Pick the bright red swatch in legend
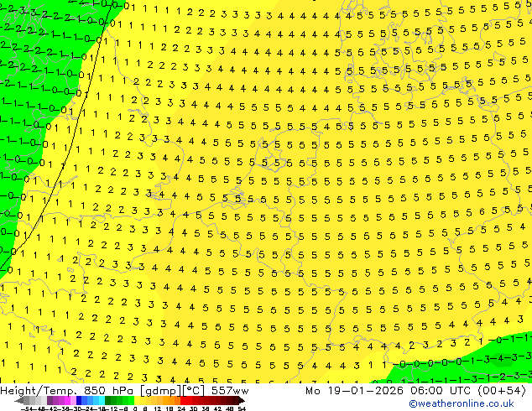This screenshot has width=532, height=411. [183, 401]
